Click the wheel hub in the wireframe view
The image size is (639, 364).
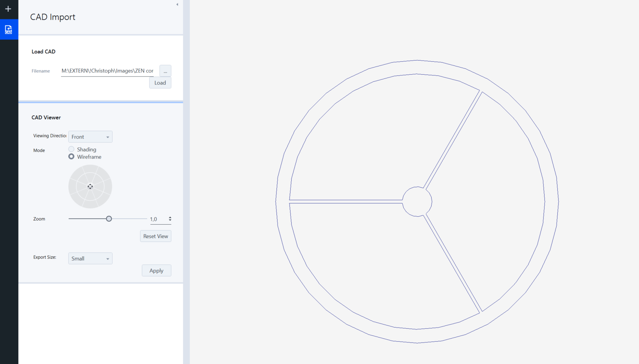[x=417, y=201]
